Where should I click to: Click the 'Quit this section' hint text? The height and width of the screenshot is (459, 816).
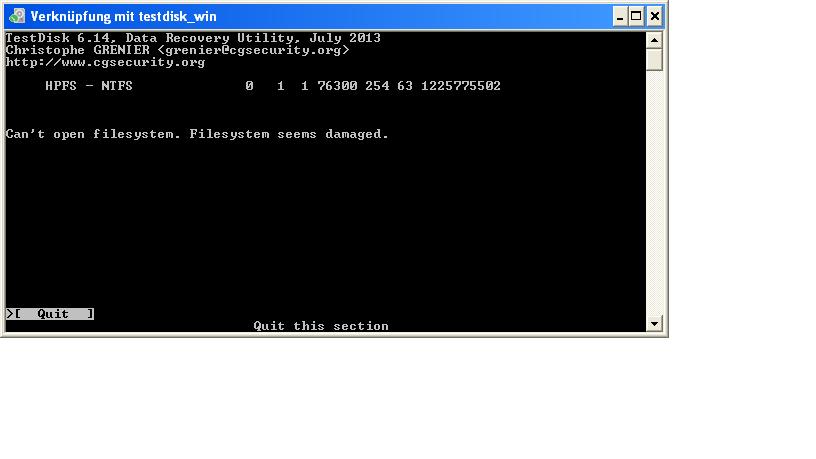coord(321,326)
